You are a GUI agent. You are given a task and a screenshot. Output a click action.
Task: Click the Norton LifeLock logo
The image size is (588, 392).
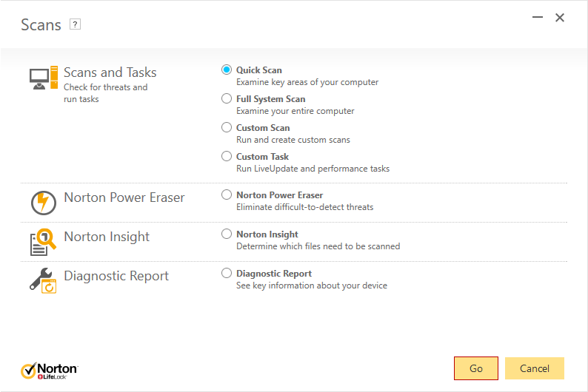pos(50,370)
